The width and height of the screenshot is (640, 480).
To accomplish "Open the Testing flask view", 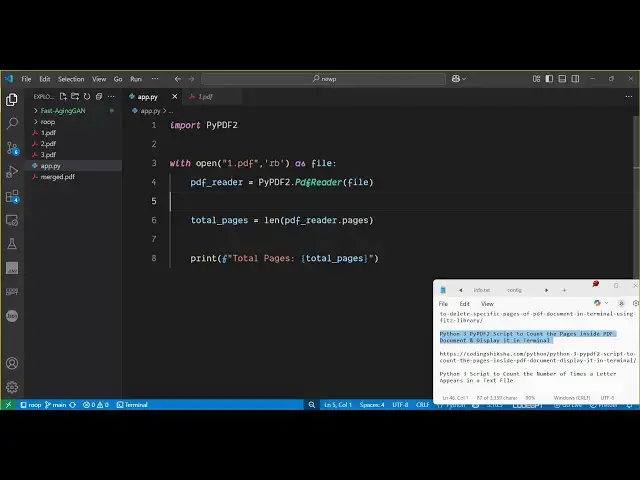I will coord(12,244).
